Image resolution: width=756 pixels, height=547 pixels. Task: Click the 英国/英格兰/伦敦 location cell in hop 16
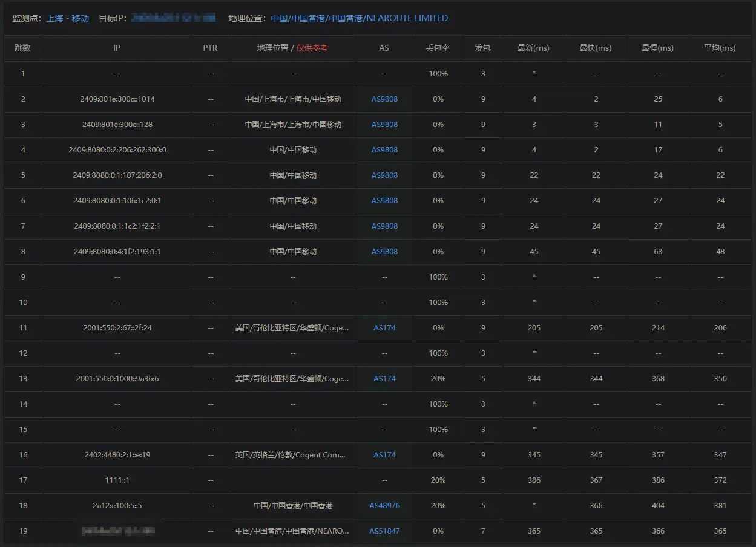point(292,455)
